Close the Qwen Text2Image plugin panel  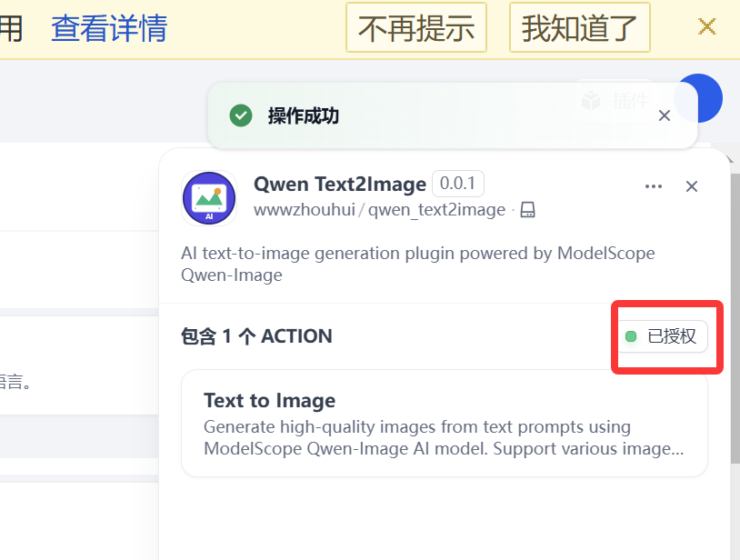[692, 186]
